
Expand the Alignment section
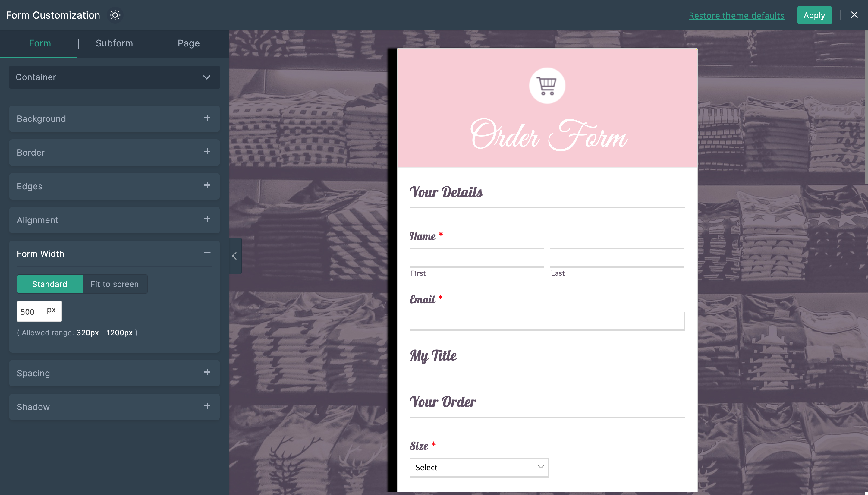point(207,219)
